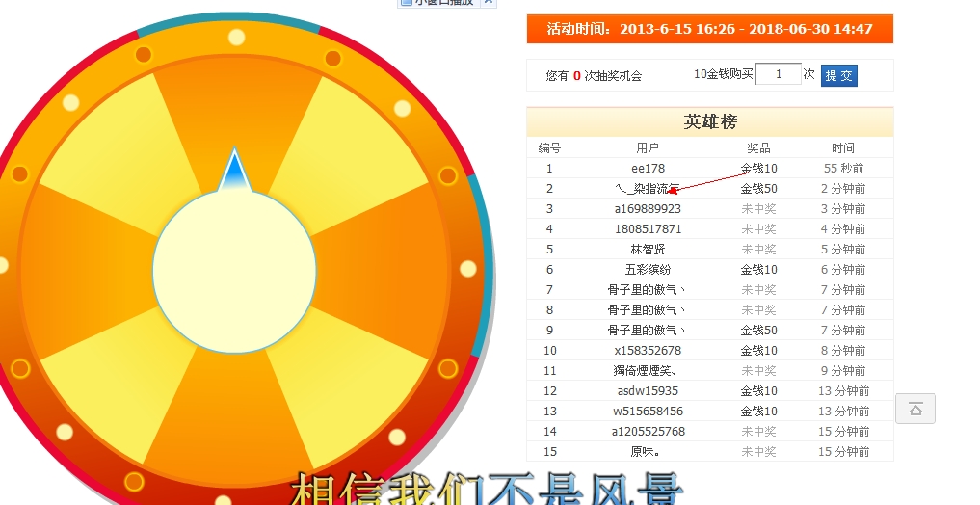980x505 pixels.
Task: Select user 五彩缤纷 in the list
Action: tap(648, 270)
